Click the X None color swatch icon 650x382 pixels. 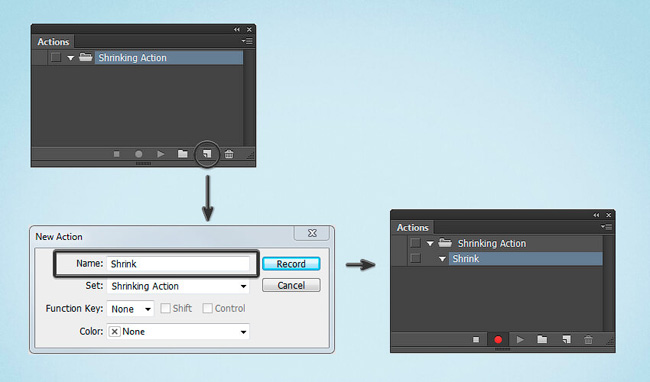pyautogui.click(x=115, y=331)
